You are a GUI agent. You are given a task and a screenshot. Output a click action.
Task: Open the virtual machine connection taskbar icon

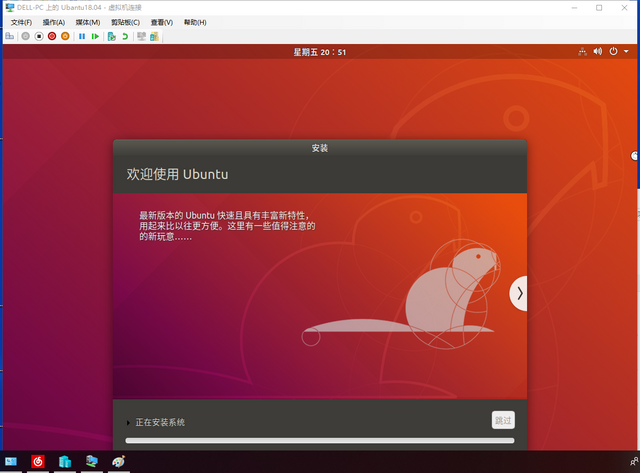92,462
